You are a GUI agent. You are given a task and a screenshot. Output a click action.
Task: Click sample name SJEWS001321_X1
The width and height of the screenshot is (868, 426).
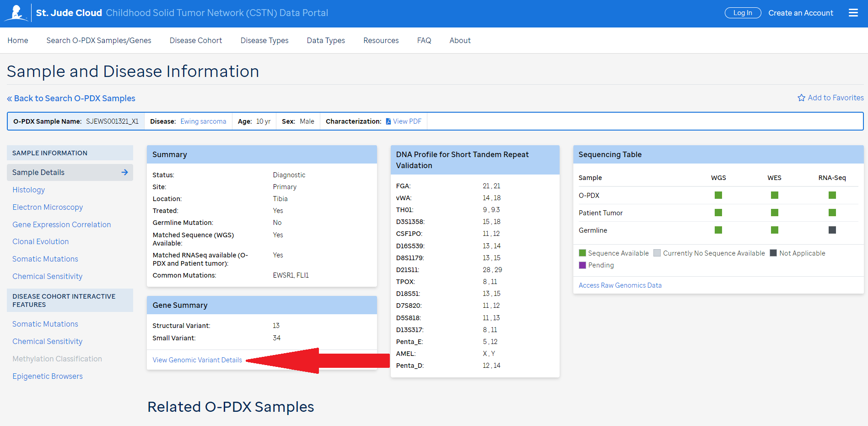pos(112,121)
